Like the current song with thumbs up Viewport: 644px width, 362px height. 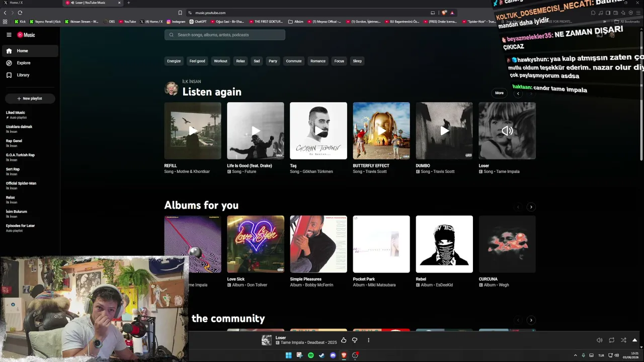point(344,340)
